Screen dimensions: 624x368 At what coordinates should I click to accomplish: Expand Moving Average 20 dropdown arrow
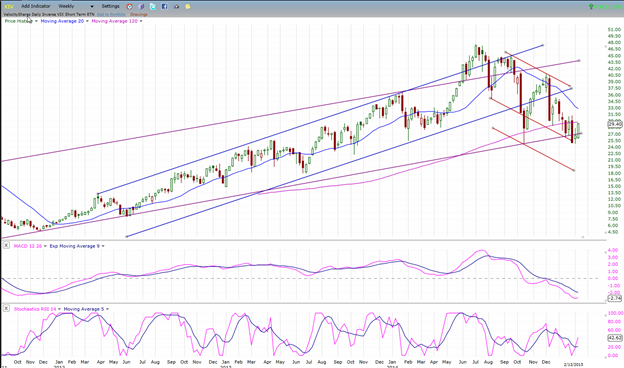(x=87, y=21)
